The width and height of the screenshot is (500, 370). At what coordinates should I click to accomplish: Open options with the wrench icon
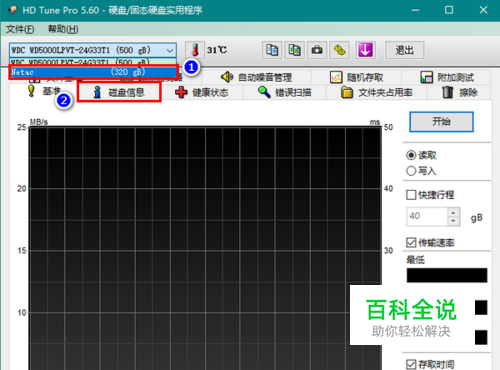point(339,50)
